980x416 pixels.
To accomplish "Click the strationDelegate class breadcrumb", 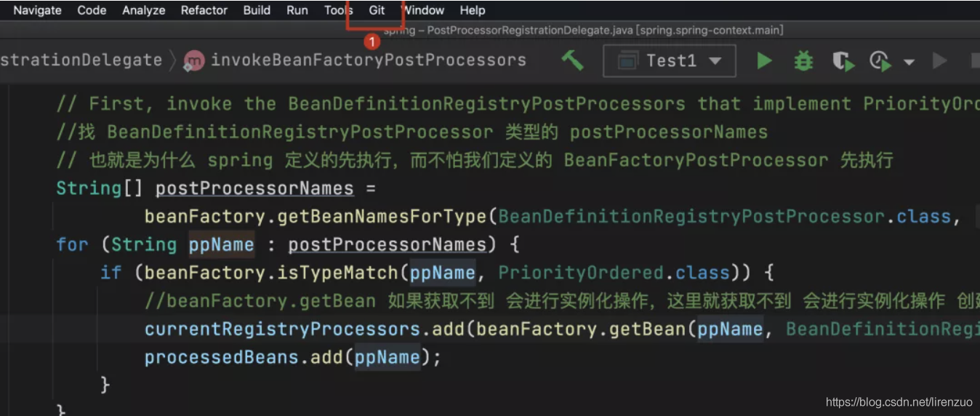I will click(81, 60).
